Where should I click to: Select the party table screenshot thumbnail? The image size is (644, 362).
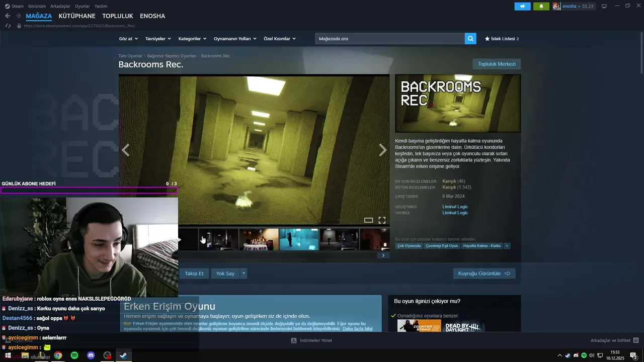click(259, 239)
